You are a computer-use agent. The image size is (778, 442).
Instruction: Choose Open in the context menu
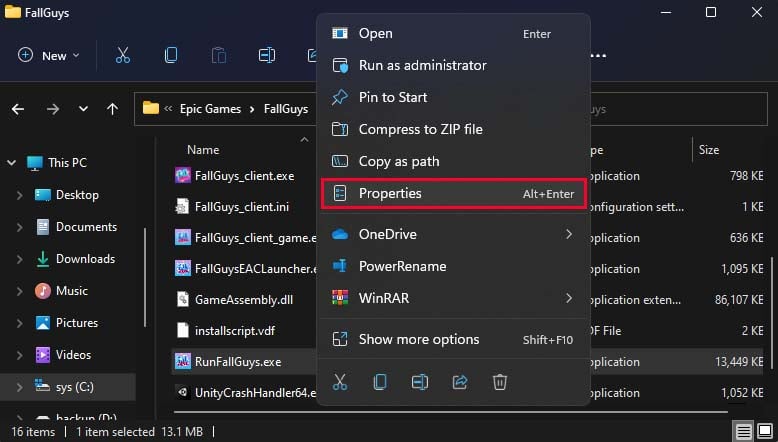pyautogui.click(x=453, y=33)
